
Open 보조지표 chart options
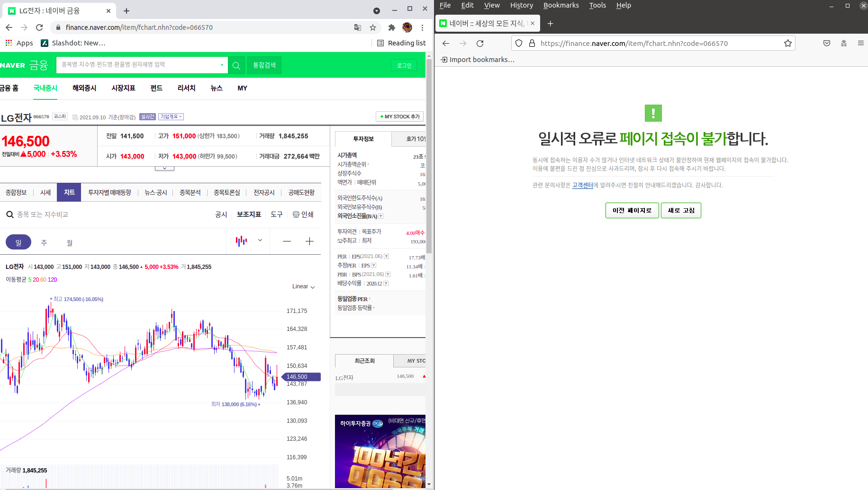click(249, 214)
